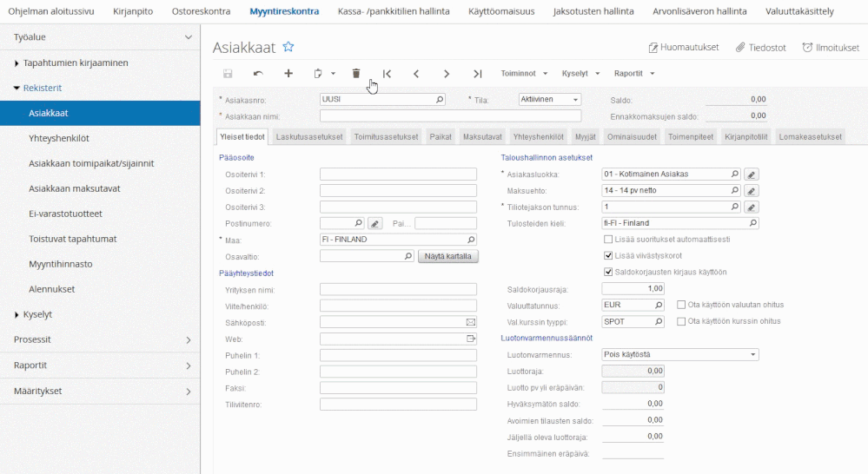
Task: Click the Asiakkaan nimi input field
Action: [450, 115]
